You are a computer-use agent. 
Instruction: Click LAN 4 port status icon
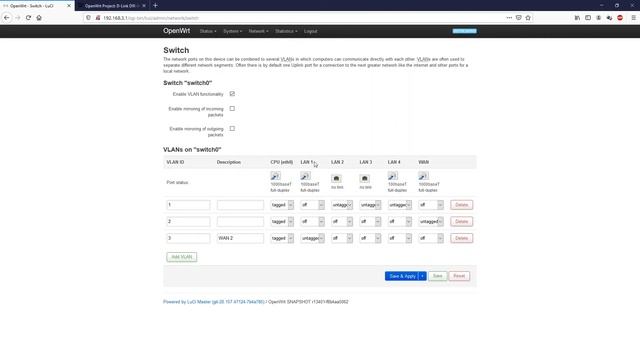point(393,176)
